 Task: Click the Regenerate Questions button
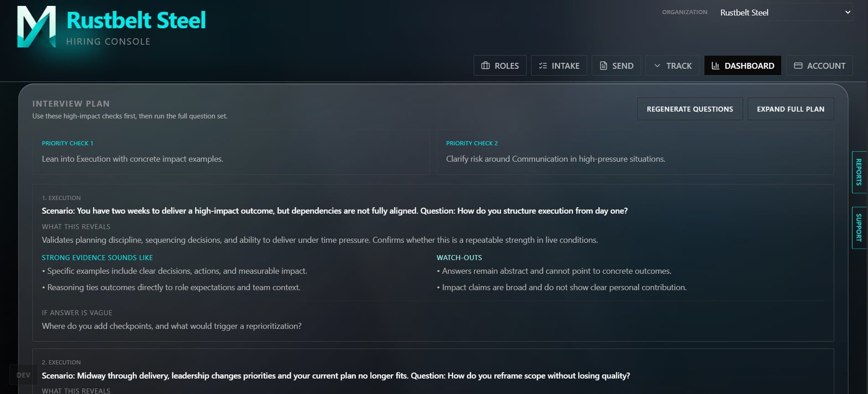point(690,109)
